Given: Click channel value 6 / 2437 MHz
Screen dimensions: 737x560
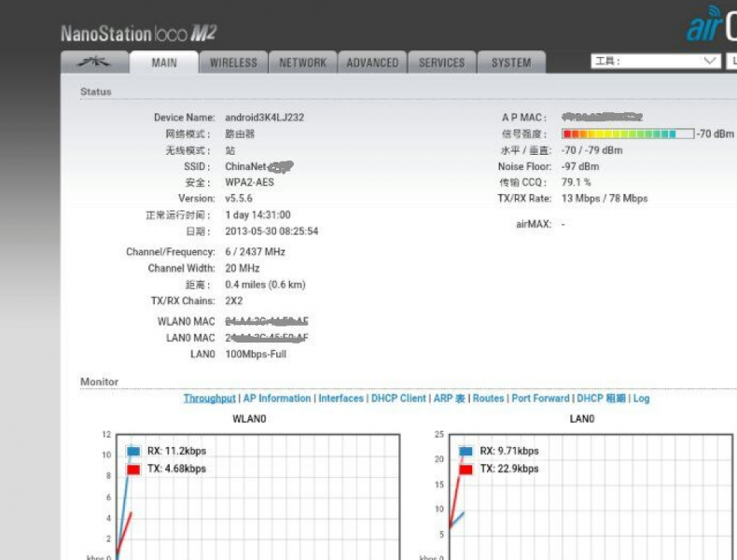Looking at the screenshot, I should point(255,252).
